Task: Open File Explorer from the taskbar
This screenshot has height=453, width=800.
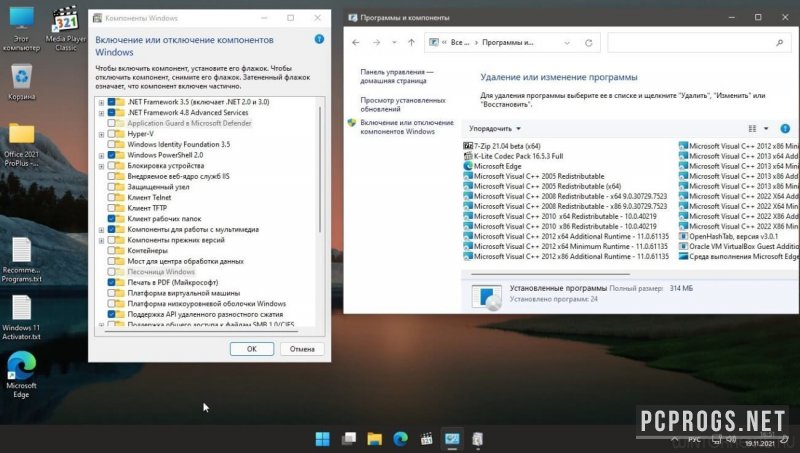Action: pos(374,439)
